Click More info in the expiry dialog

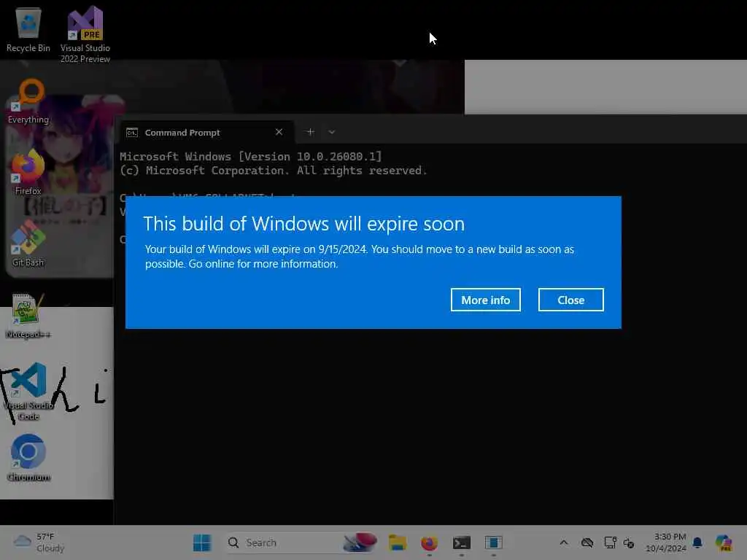(485, 300)
